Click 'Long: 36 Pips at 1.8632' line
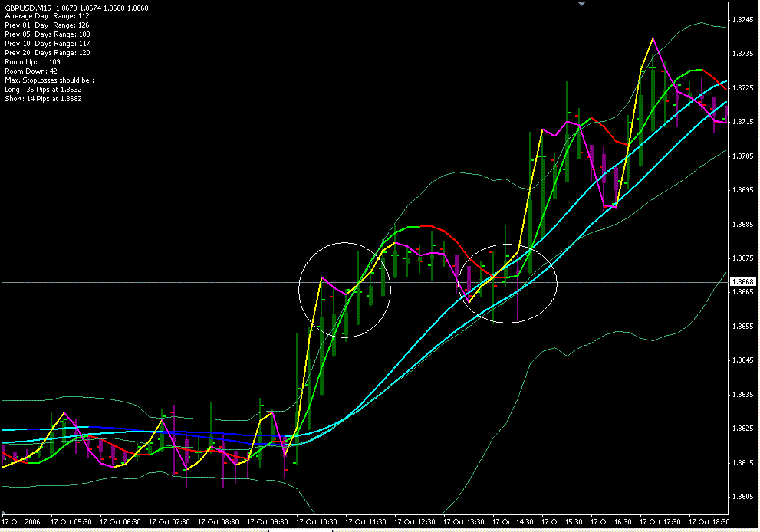The height and width of the screenshot is (532, 760). click(43, 90)
